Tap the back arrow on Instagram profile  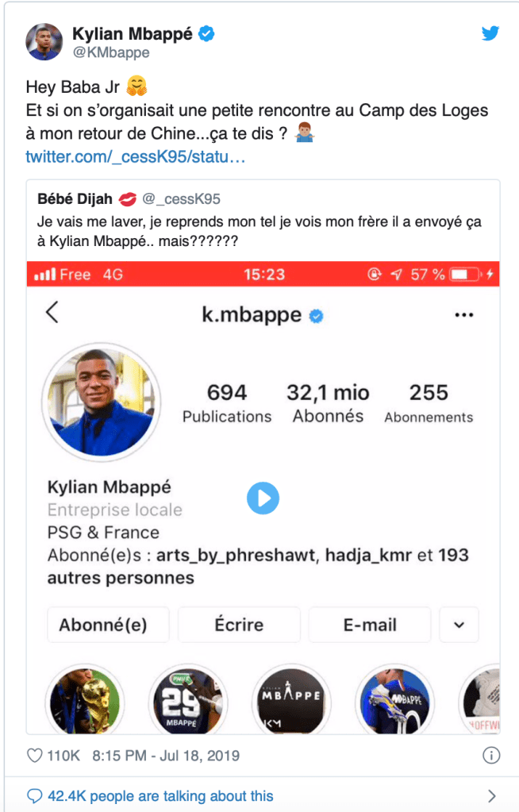[x=52, y=313]
